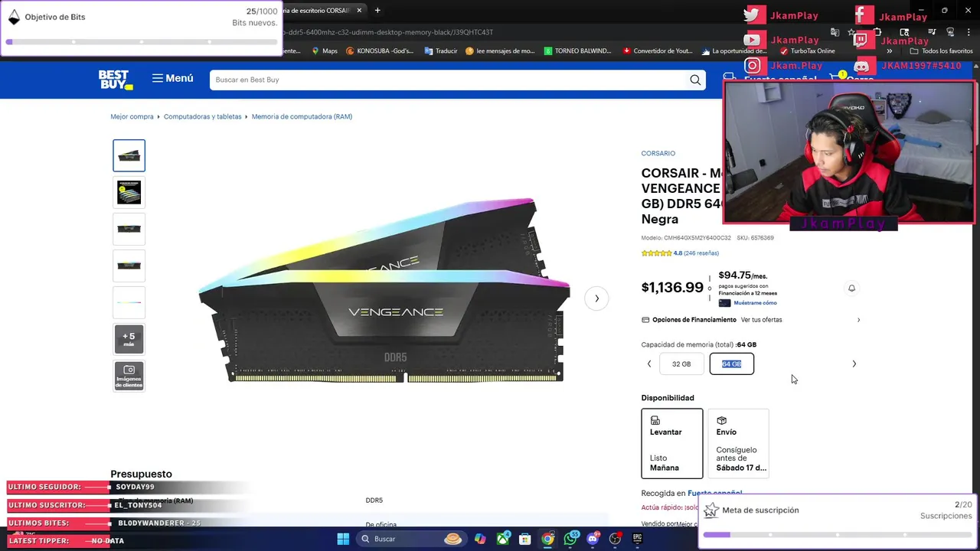Open the Convertidor de Yout... bookmark
980x551 pixels.
tap(658, 51)
